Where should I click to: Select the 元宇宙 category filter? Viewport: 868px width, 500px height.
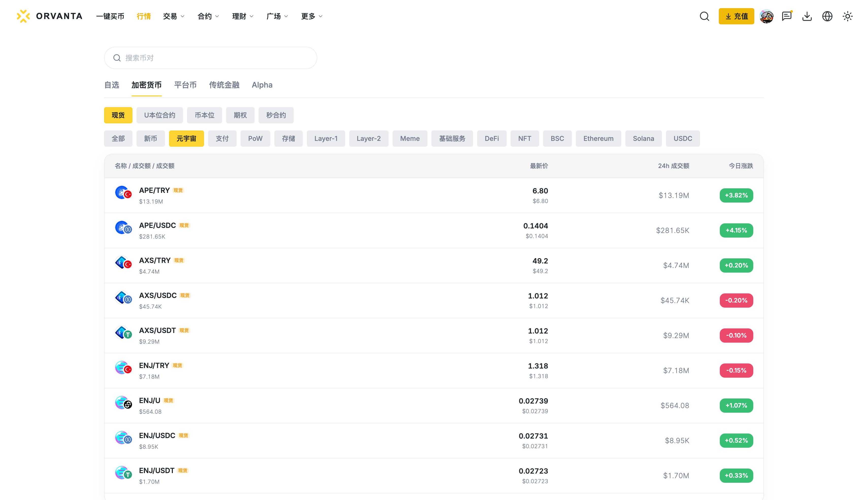click(x=187, y=138)
